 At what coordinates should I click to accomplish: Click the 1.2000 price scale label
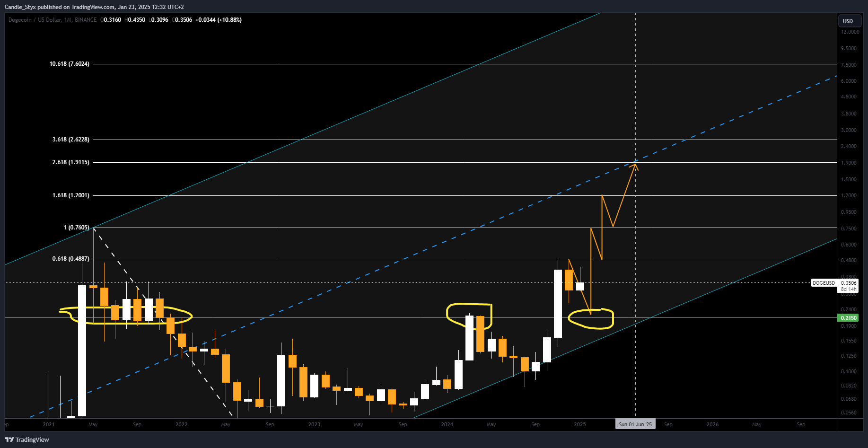849,195
